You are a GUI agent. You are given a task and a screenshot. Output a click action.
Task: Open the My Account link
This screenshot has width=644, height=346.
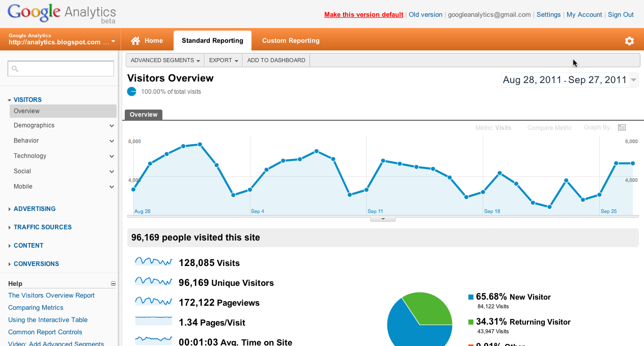coord(584,15)
